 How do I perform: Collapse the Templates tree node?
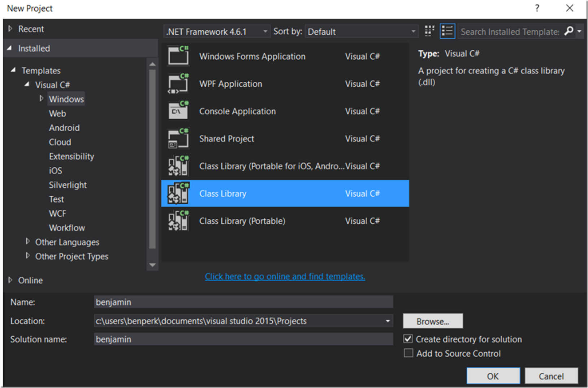(13, 70)
